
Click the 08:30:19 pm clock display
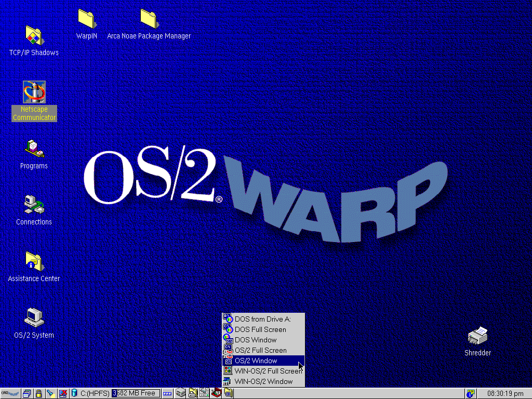pos(505,394)
